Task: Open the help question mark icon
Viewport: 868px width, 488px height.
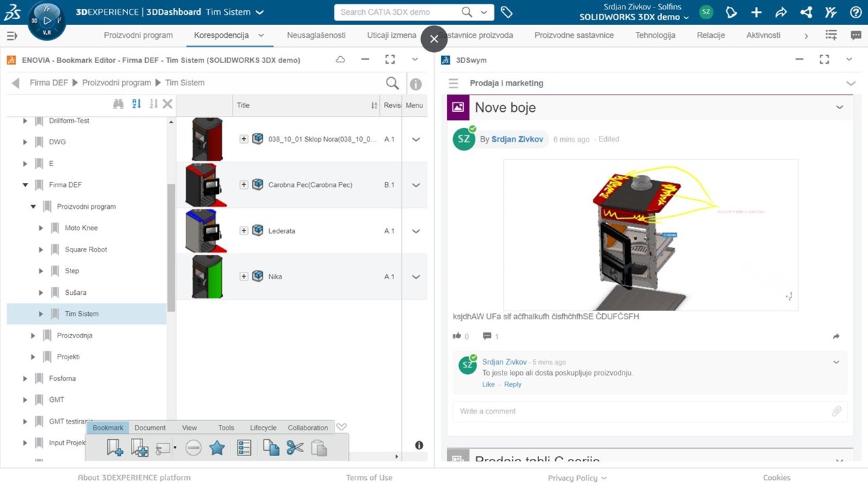Action: (x=856, y=12)
